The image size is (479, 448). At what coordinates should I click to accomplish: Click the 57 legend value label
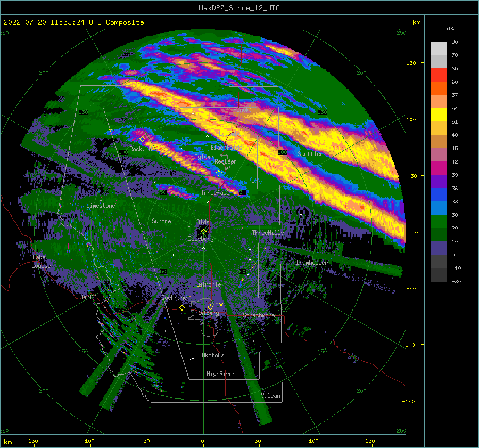[455, 95]
